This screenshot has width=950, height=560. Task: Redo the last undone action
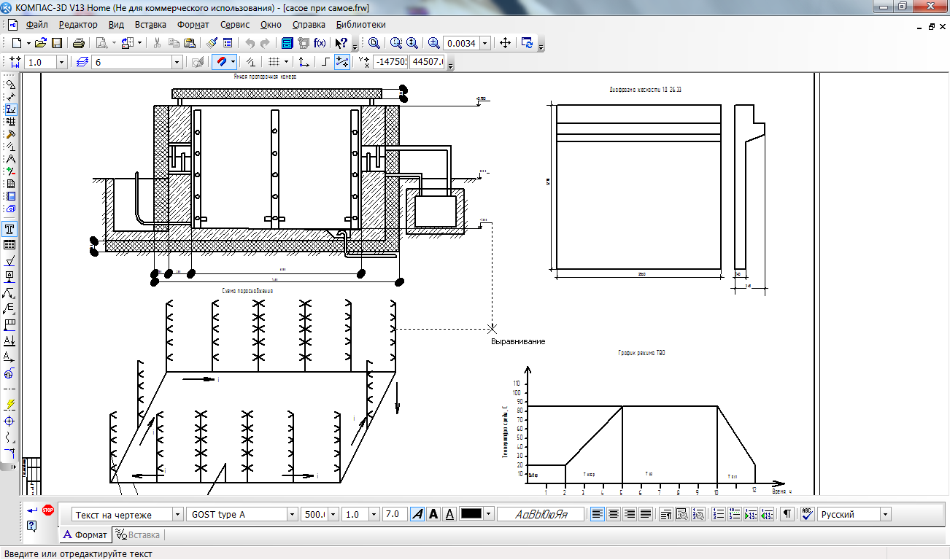click(x=265, y=43)
